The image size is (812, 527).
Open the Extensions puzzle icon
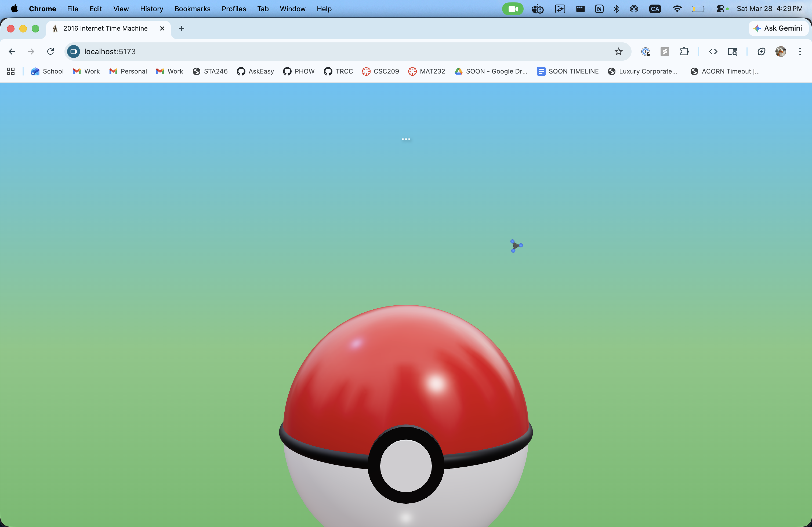(x=684, y=52)
